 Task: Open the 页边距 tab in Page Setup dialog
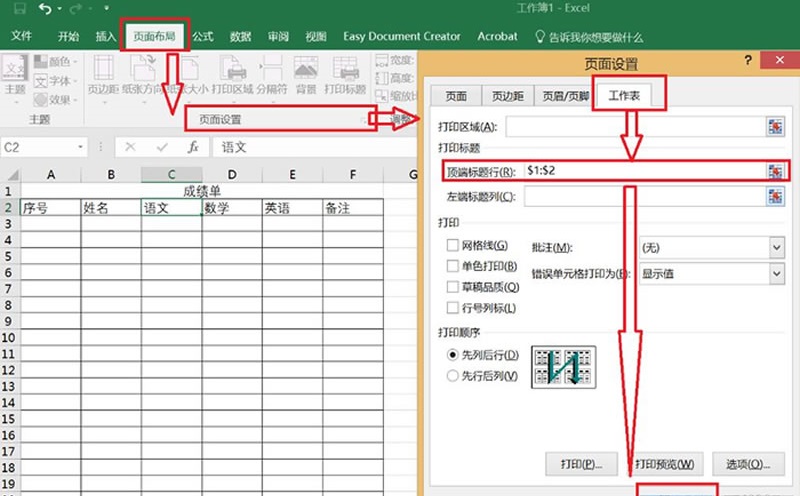click(x=508, y=96)
